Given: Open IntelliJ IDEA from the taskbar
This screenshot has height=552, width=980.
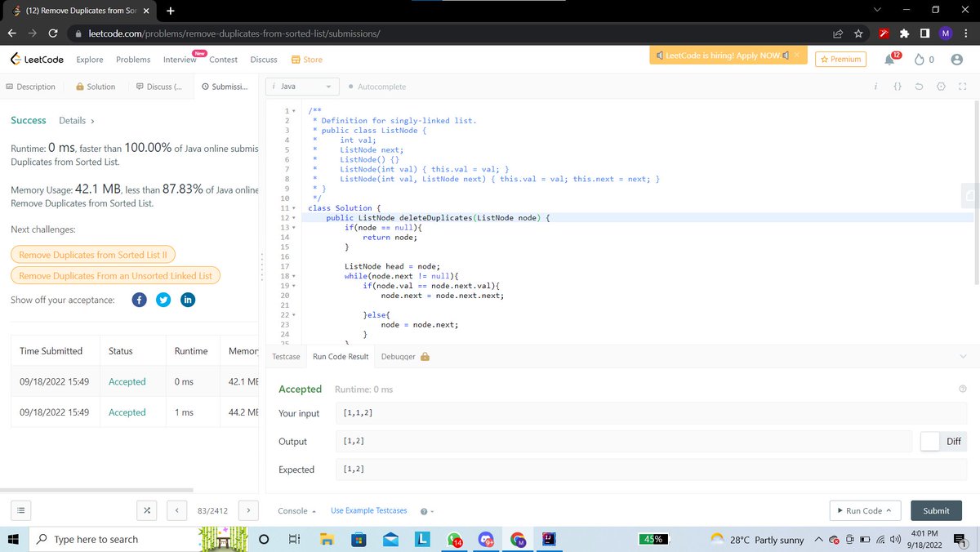Looking at the screenshot, I should (x=550, y=539).
